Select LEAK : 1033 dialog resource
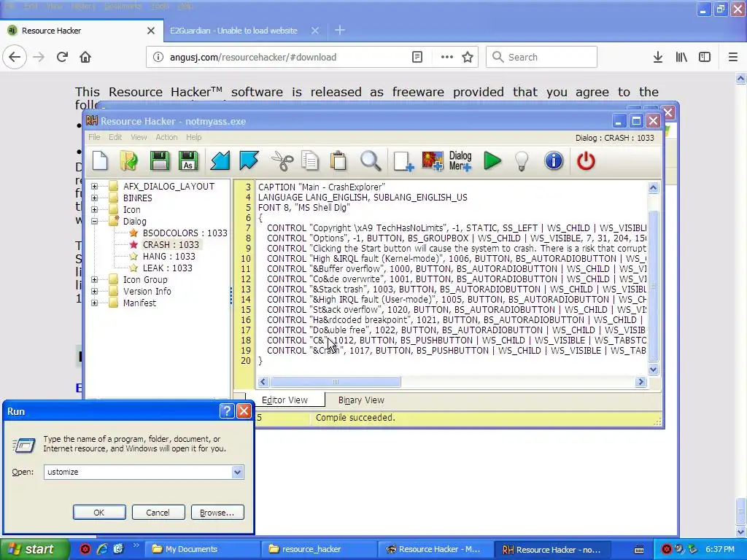The width and height of the screenshot is (747, 560). pos(167,268)
